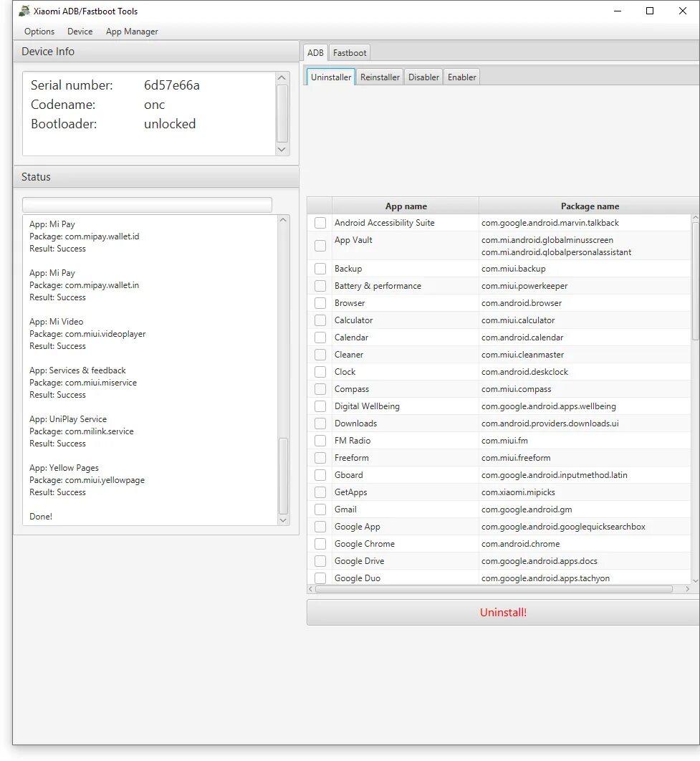Click the Device Info panel header

pos(155,52)
